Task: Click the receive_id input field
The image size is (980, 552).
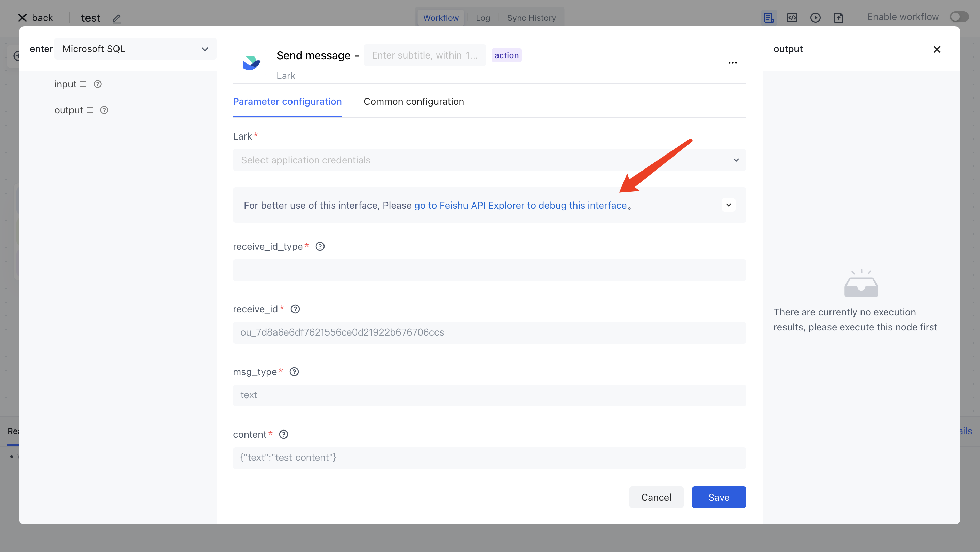Action: coord(489,332)
